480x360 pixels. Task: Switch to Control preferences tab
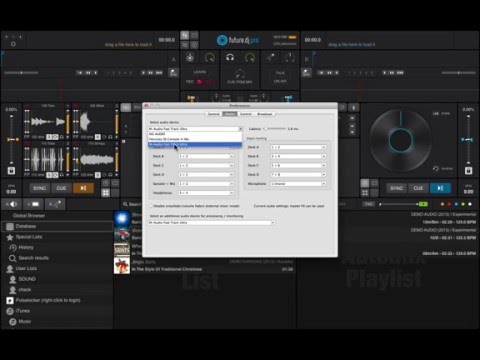click(x=246, y=114)
